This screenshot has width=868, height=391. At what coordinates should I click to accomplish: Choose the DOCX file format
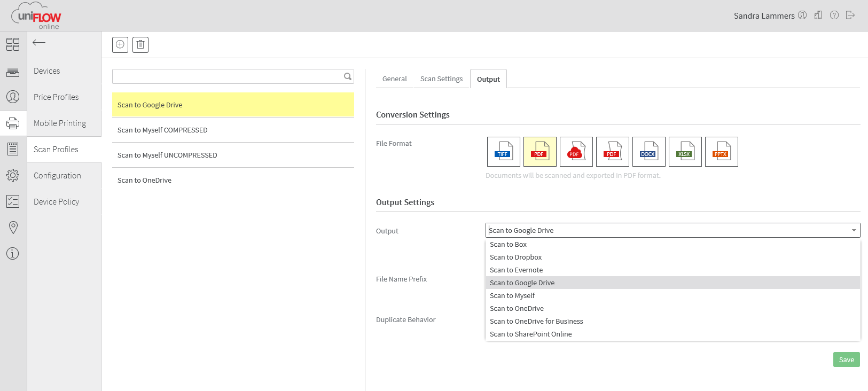click(x=649, y=152)
